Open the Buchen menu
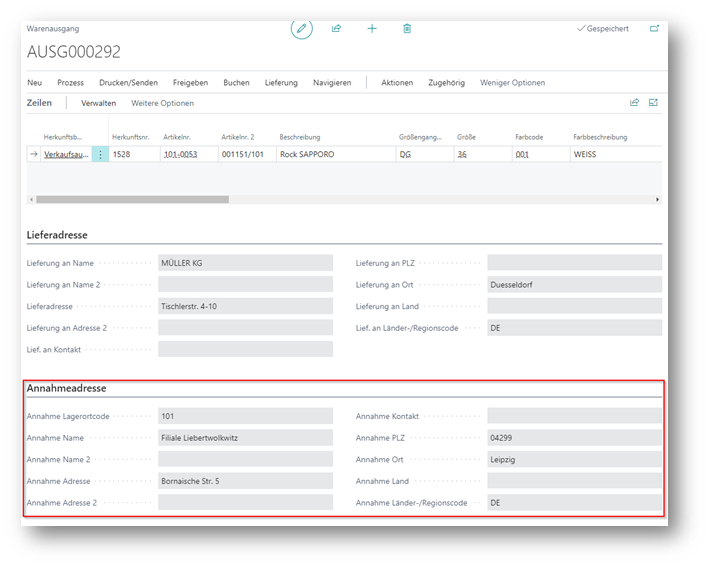The image size is (710, 568). [236, 82]
